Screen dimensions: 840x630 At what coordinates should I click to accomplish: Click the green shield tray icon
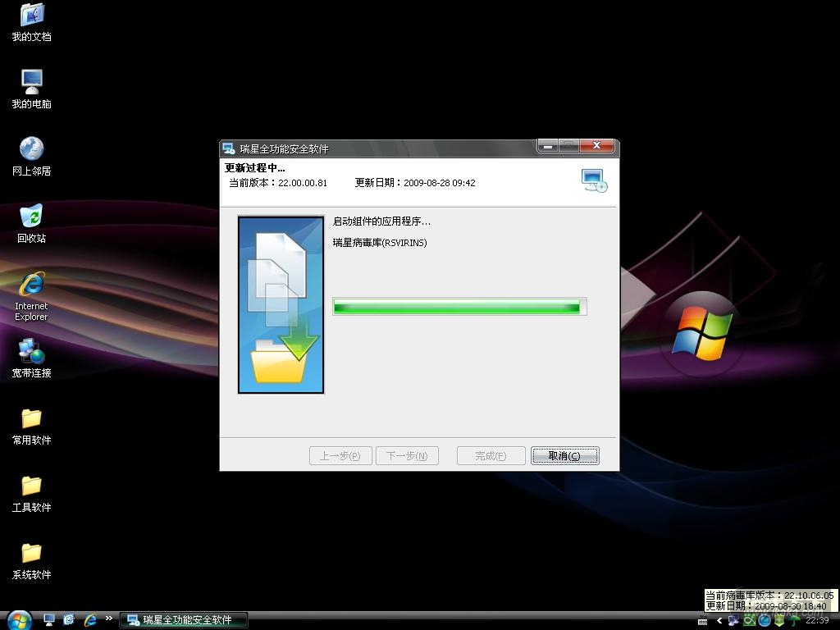[x=778, y=620]
